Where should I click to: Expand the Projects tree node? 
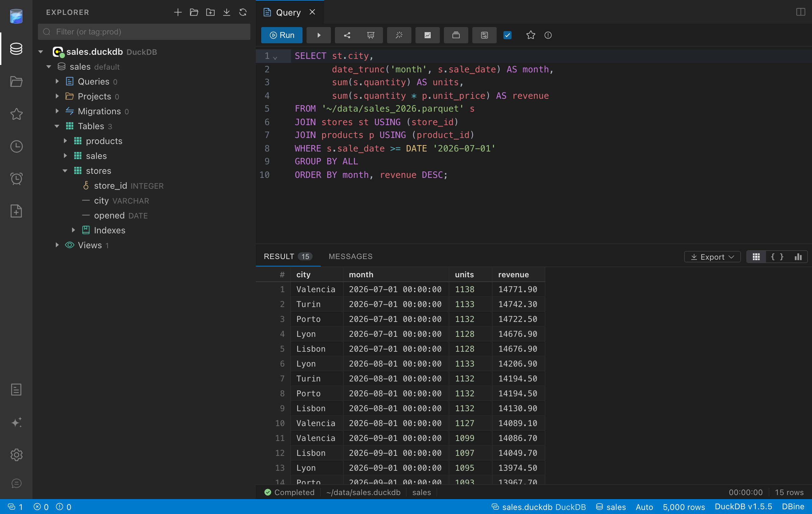57,96
